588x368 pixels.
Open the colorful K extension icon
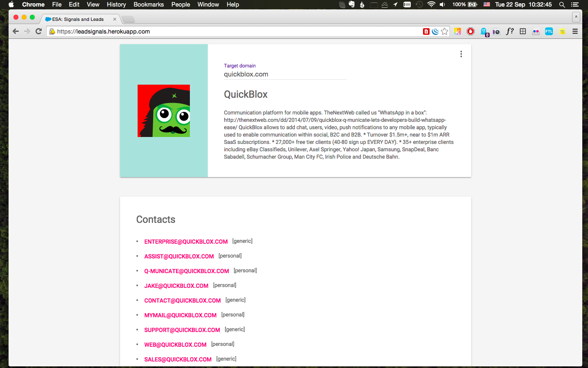457,31
